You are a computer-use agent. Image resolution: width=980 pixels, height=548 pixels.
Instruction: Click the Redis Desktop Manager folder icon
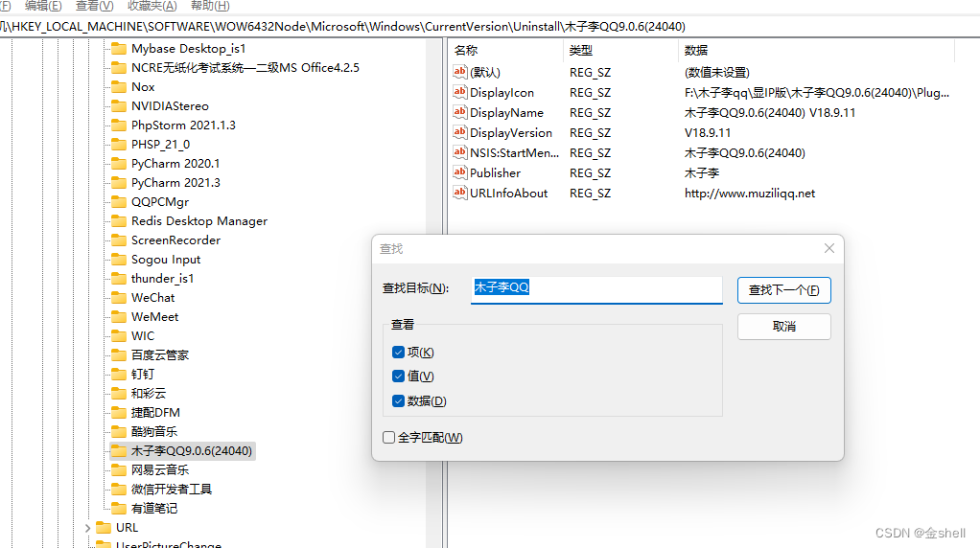(x=119, y=221)
